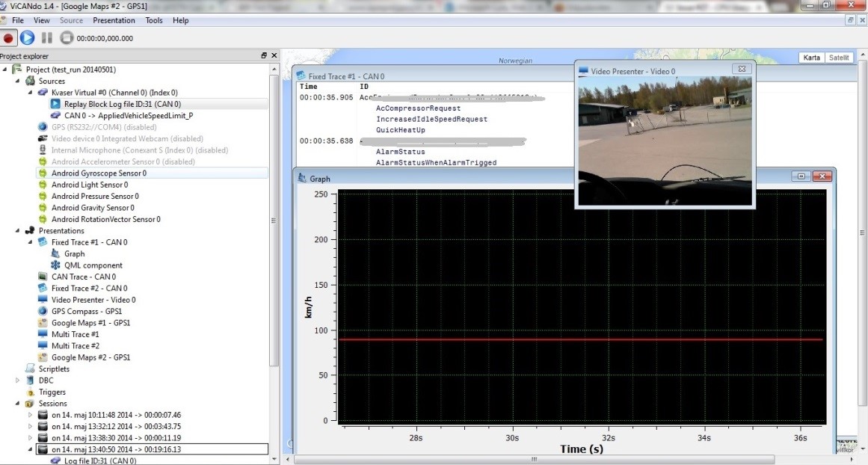Screen dimensions: 868x465
Task: Click the Stop button beside the timer
Action: click(67, 37)
